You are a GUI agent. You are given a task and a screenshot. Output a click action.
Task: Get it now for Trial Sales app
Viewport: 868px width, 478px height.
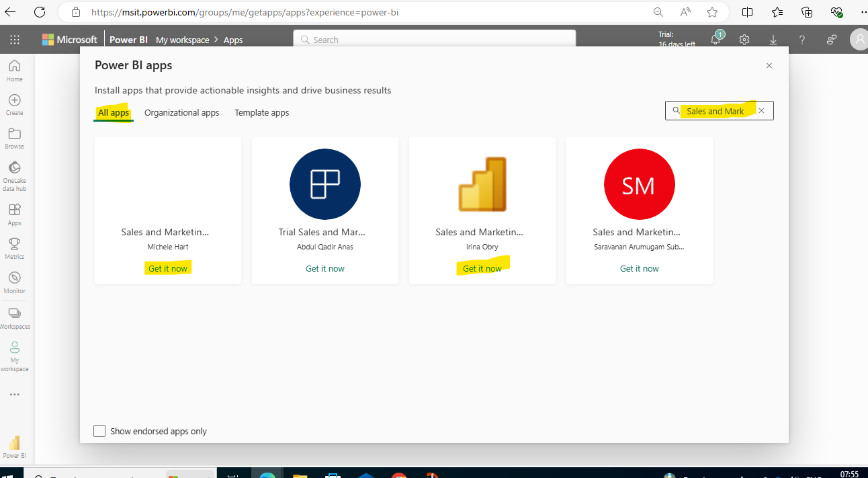click(x=325, y=268)
